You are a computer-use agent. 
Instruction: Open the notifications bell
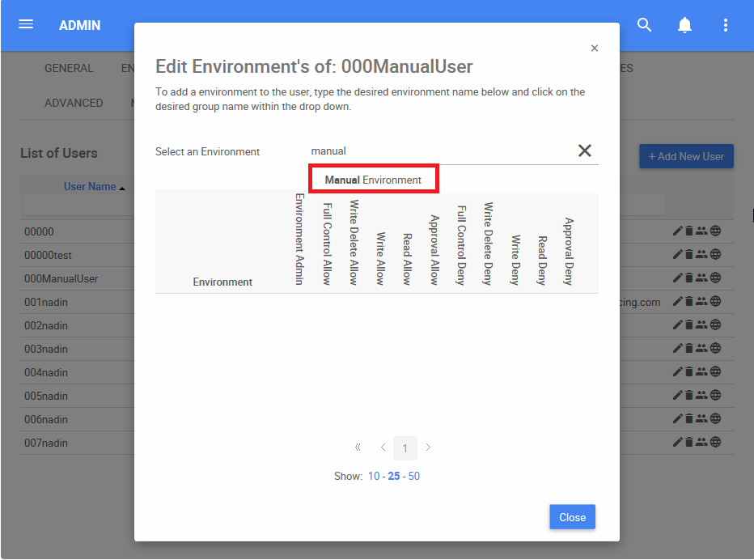coord(684,25)
